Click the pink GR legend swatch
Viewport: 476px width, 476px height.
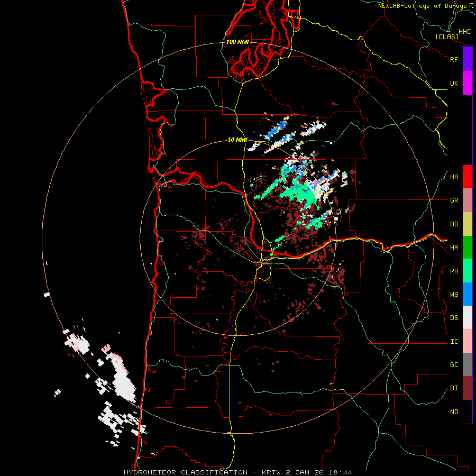click(x=467, y=200)
